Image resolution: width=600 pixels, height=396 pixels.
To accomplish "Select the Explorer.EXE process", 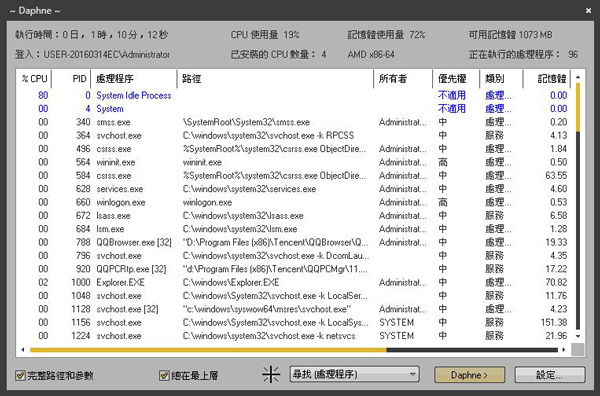I will point(294,282).
